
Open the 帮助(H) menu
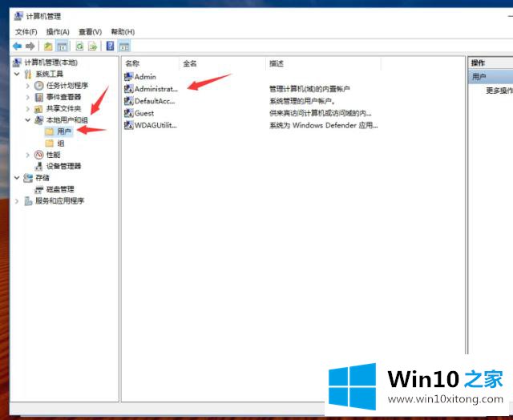[x=123, y=32]
